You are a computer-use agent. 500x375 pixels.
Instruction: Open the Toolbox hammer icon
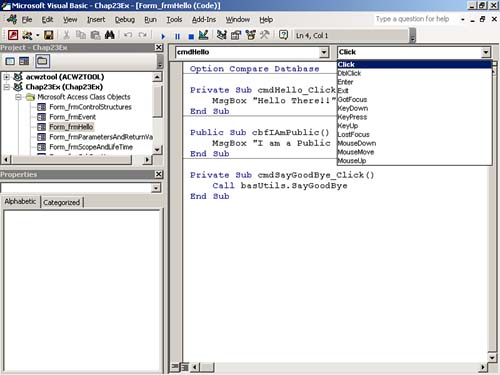tap(265, 35)
